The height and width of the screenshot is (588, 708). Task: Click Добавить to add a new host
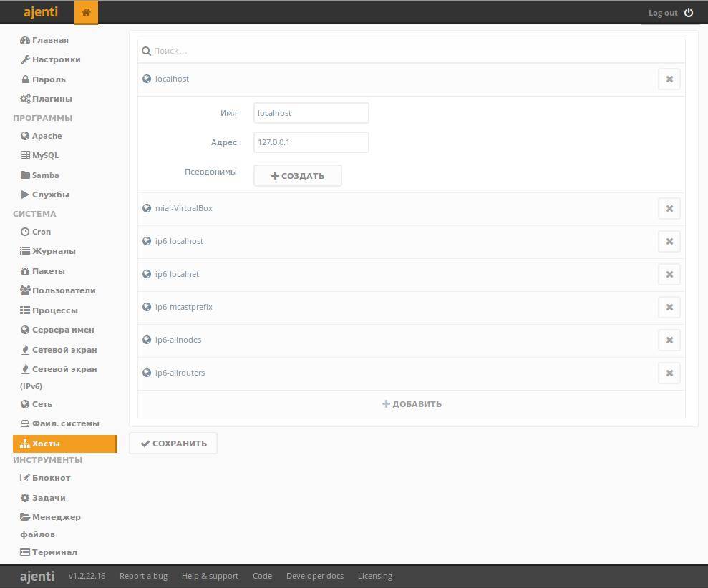[412, 404]
